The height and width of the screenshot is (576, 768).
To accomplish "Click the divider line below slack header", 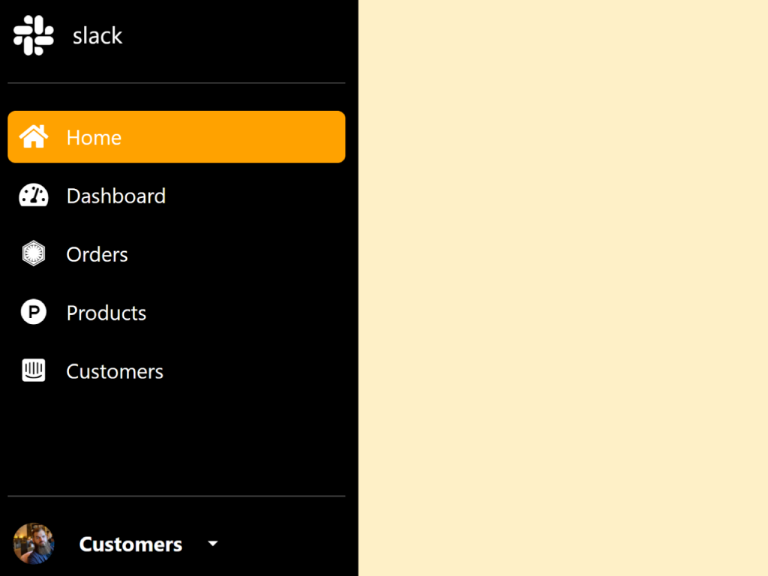I will click(176, 83).
